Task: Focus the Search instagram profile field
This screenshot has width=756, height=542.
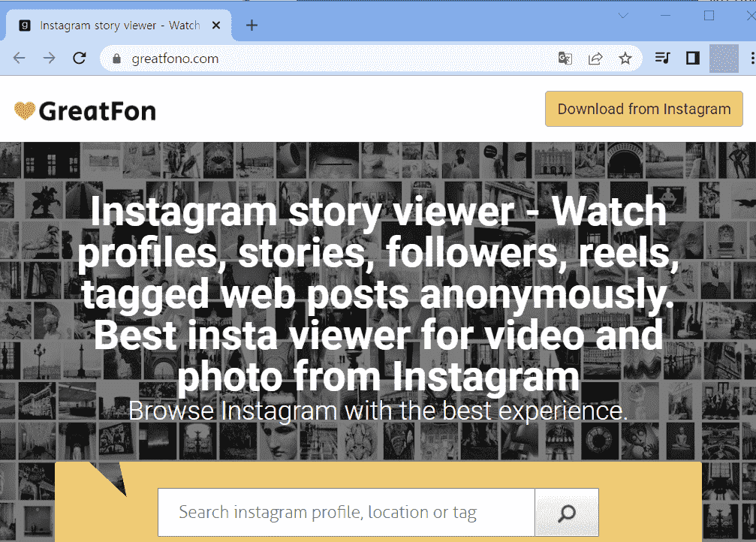Action: pos(346,512)
